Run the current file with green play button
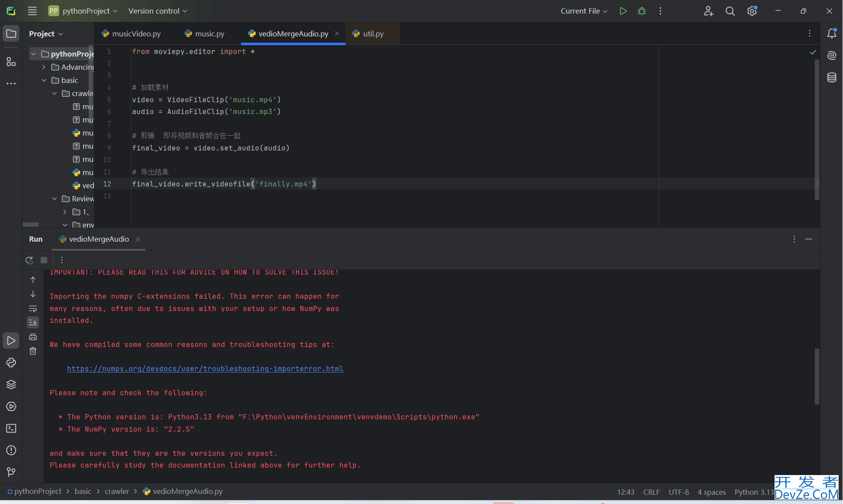The width and height of the screenshot is (843, 504). [623, 11]
